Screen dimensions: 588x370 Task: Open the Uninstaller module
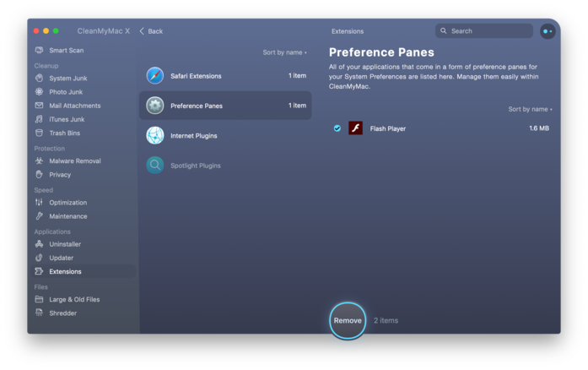pos(65,244)
